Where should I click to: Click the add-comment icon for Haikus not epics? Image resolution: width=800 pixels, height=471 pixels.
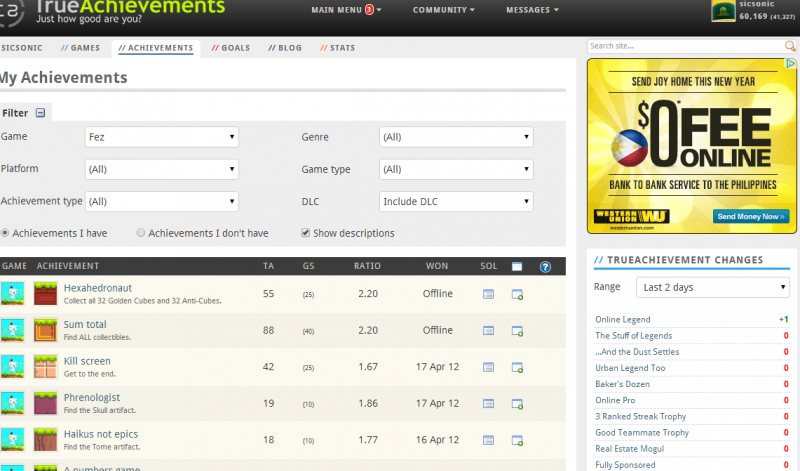coord(517,440)
